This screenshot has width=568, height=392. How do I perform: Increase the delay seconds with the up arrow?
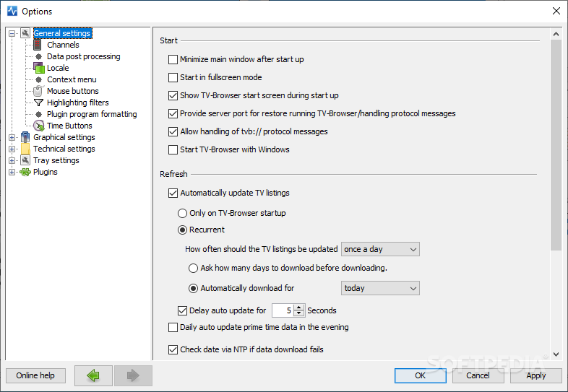(299, 308)
